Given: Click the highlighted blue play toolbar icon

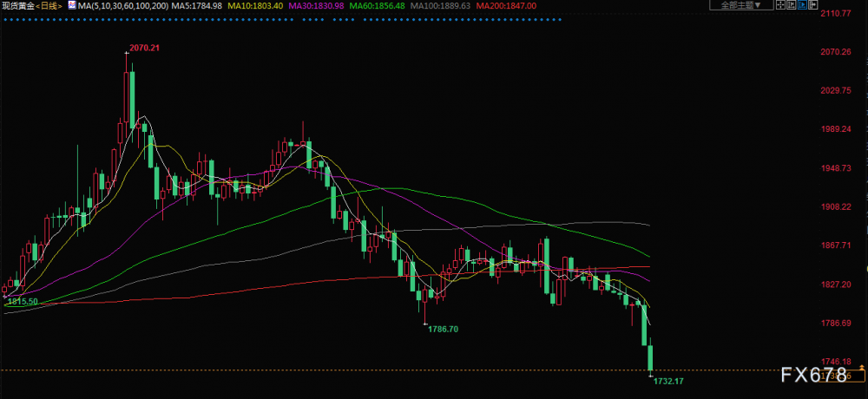Looking at the screenshot, I should pyautogui.click(x=802, y=5).
